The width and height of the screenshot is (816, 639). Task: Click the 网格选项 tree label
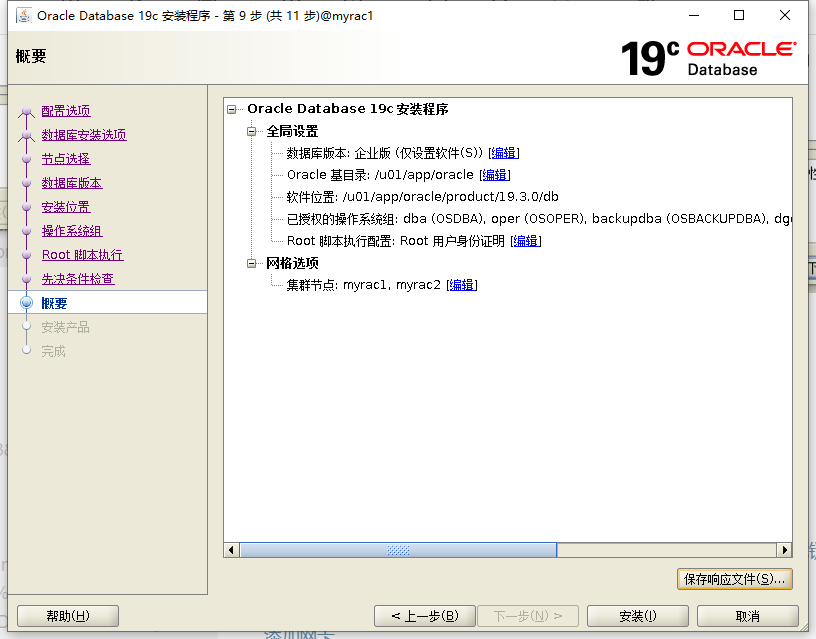point(292,263)
